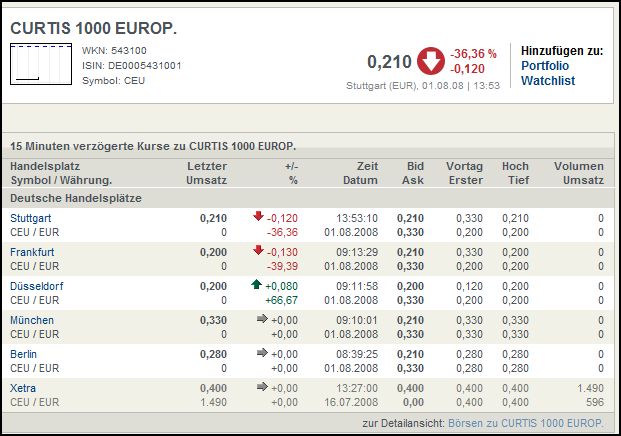Click Düsseldorf previous-day value 0,120
Screen dimensions: 621x436
coord(469,287)
